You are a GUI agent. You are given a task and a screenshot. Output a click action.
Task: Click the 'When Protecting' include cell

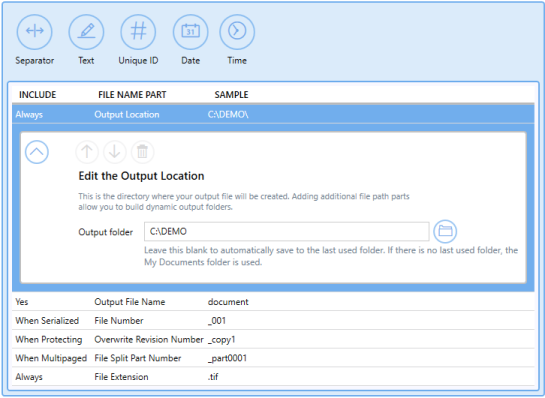tap(49, 340)
